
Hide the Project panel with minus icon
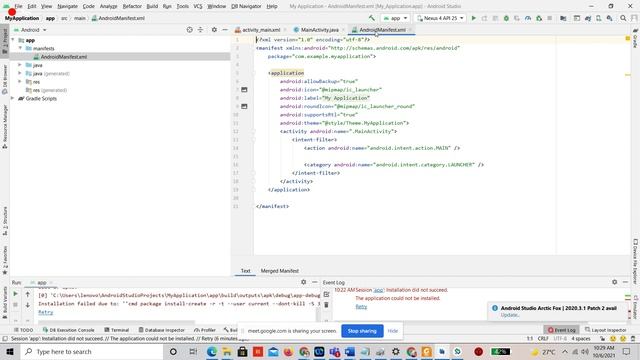225,30
